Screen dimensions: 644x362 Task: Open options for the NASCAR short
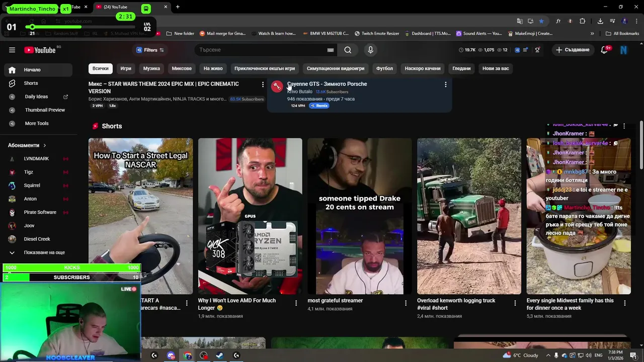pyautogui.click(x=187, y=303)
